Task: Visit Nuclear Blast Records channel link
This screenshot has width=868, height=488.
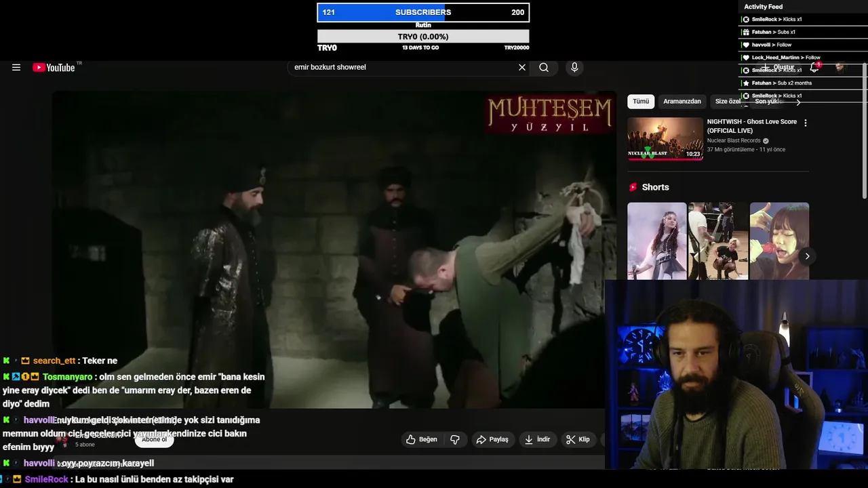Action: (x=734, y=141)
